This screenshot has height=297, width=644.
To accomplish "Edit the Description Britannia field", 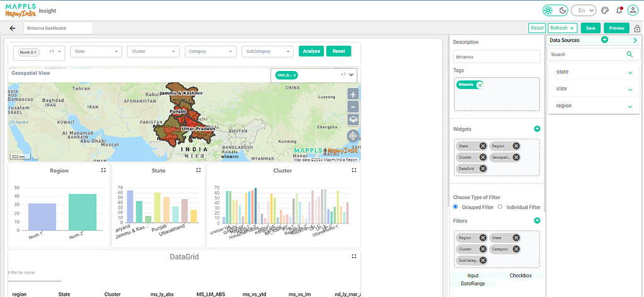I will click(x=497, y=57).
